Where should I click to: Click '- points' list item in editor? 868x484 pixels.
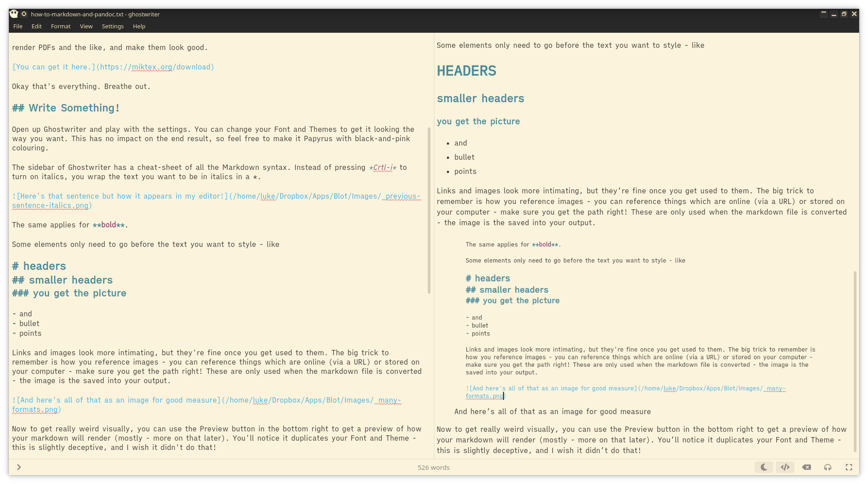[x=27, y=333]
